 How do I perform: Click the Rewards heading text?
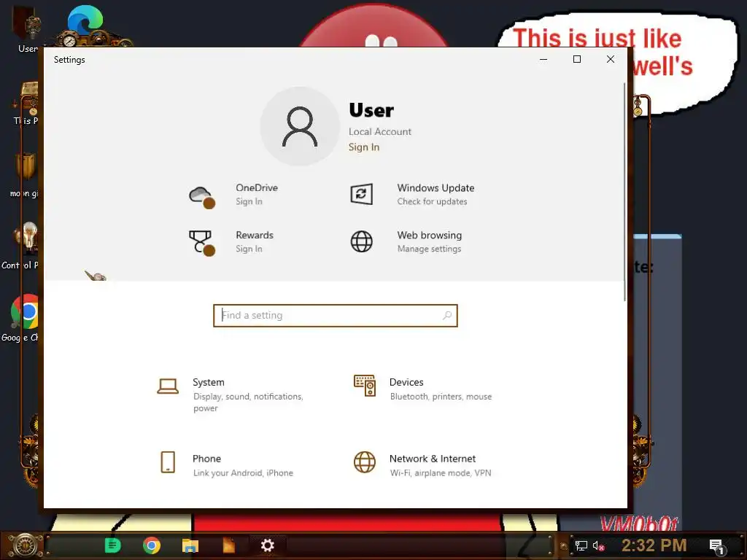click(255, 235)
